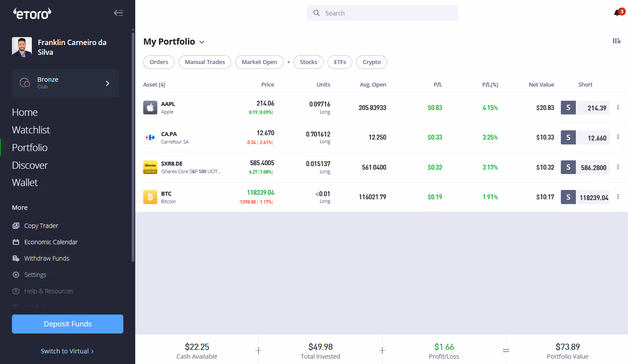Image resolution: width=628 pixels, height=364 pixels.
Task: Open the three-dot menu for AAPL row
Action: (x=618, y=107)
